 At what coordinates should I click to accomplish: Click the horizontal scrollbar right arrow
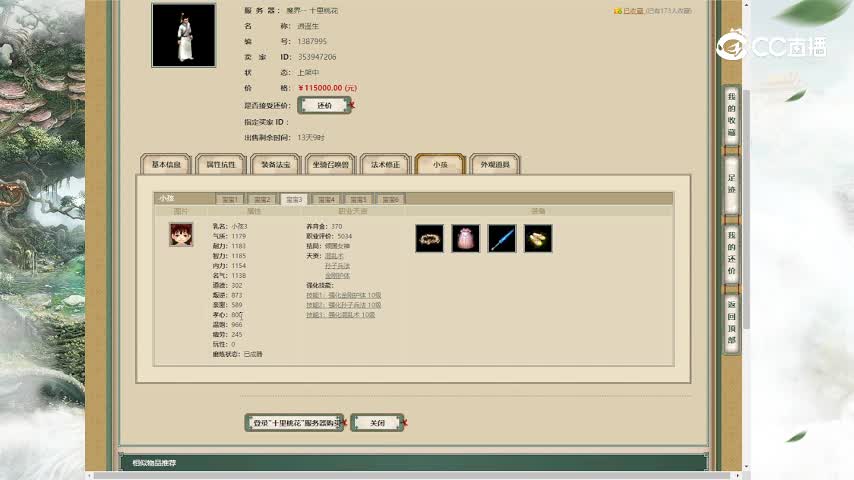click(x=739, y=476)
